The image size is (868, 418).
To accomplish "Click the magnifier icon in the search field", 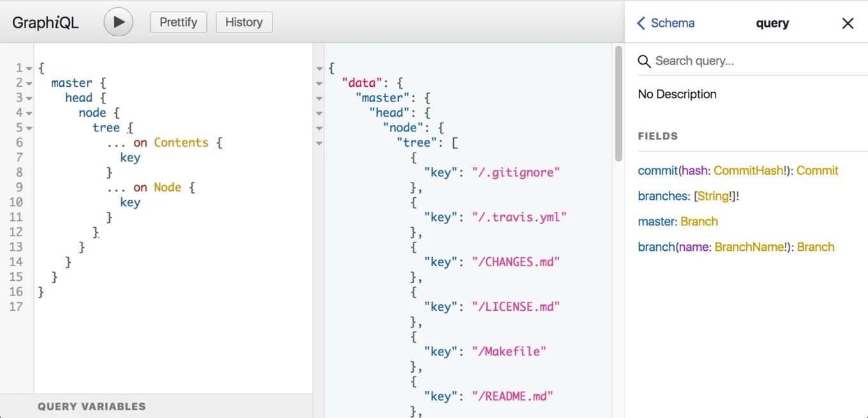I will coord(645,61).
